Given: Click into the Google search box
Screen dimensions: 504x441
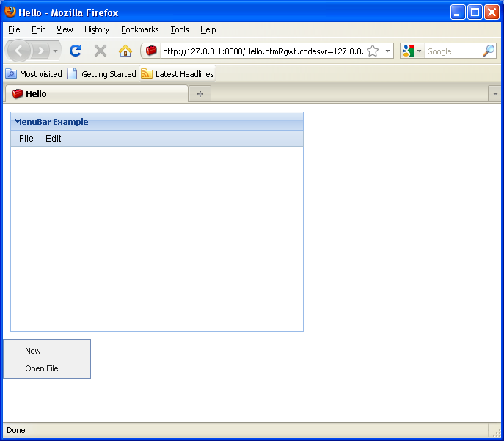Looking at the screenshot, I should [453, 51].
